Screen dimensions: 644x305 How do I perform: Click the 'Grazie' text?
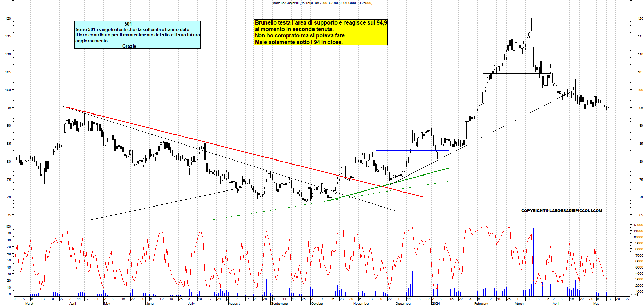(x=129, y=46)
